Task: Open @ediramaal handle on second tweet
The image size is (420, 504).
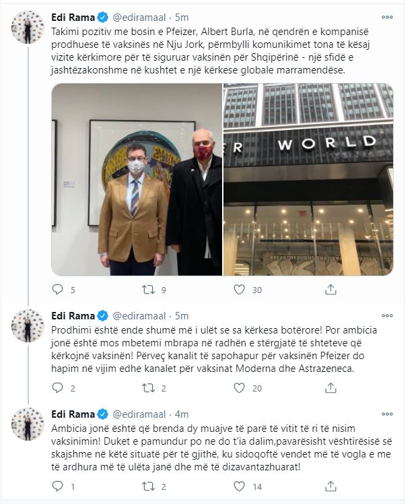Action: point(139,315)
